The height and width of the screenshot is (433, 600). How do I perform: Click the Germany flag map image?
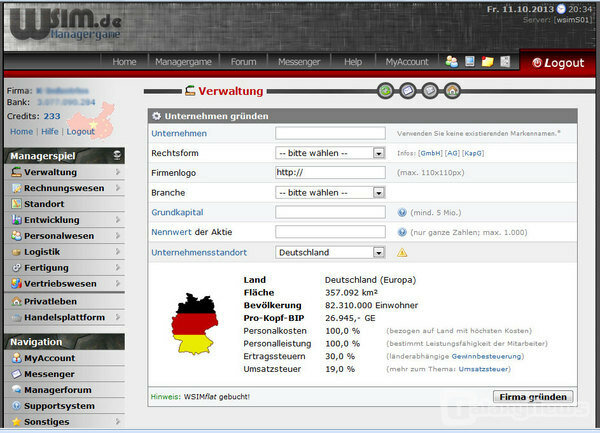click(195, 324)
